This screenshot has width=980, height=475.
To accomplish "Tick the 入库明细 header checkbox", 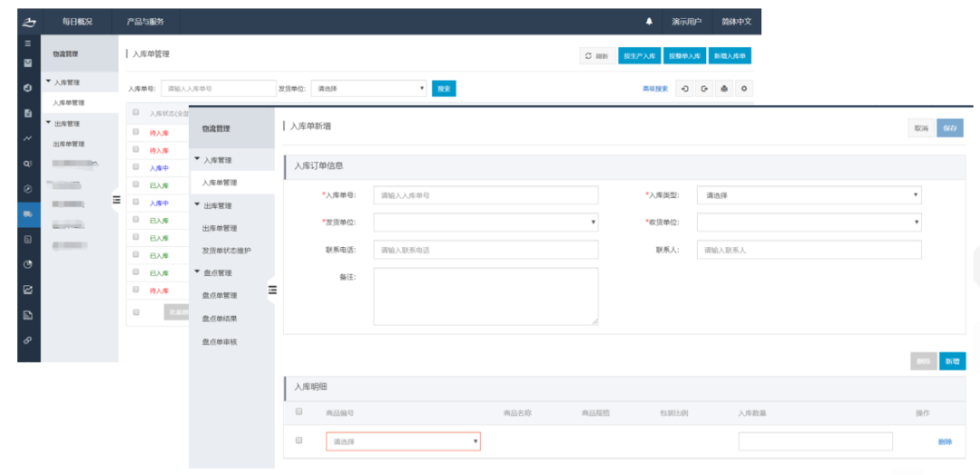I will (299, 411).
